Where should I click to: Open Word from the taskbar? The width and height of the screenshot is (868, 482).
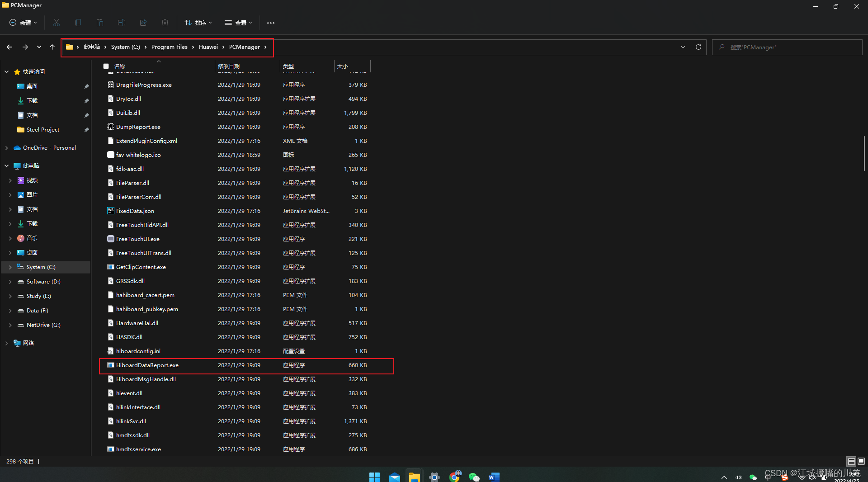click(494, 477)
